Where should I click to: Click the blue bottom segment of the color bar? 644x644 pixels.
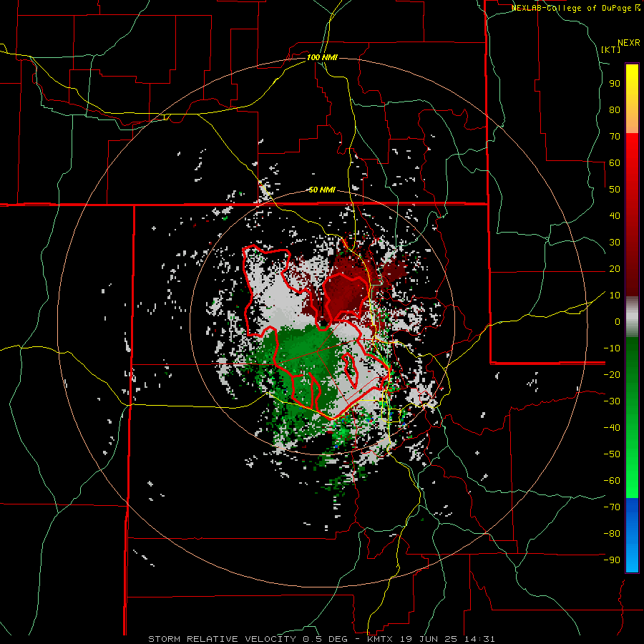pos(632,535)
